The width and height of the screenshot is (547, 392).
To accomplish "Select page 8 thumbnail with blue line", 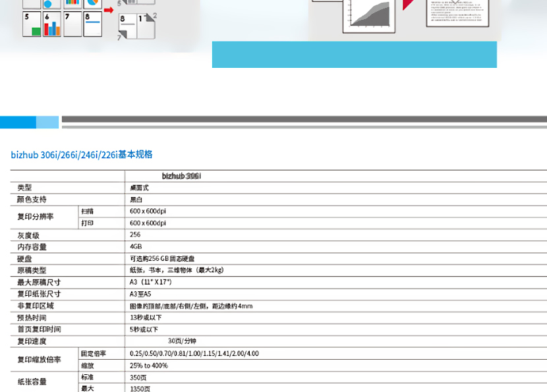I will coord(93,24).
